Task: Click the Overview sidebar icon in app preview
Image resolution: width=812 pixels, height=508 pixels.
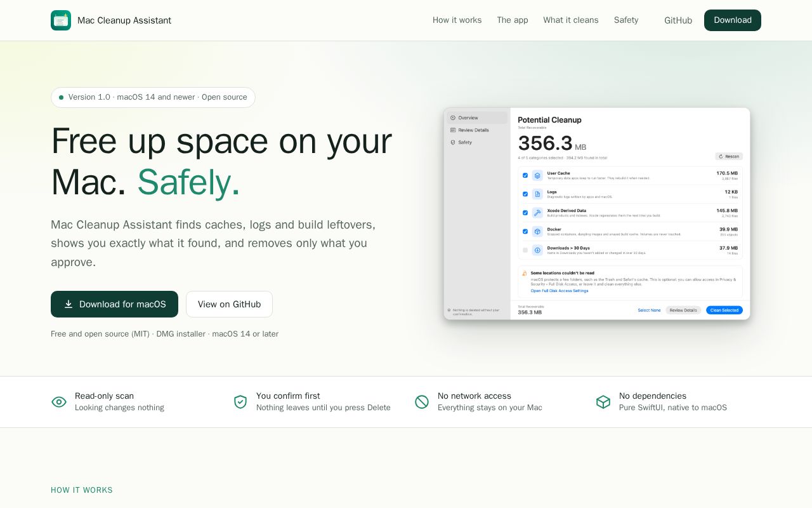Action: [453, 117]
